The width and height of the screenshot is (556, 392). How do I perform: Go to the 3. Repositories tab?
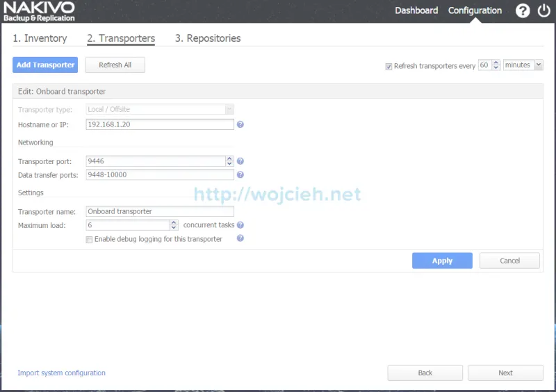pos(208,38)
